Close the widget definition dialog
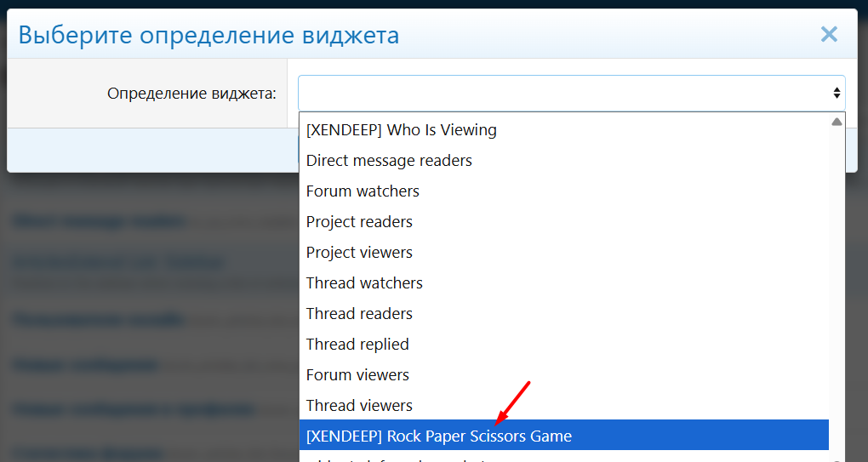Screen dimensions: 868x462 pyautogui.click(x=829, y=34)
